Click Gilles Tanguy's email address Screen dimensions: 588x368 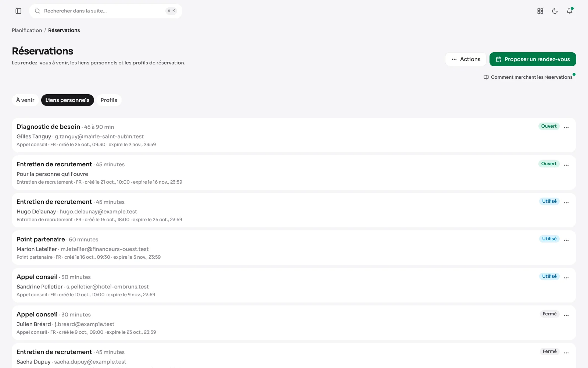tap(99, 137)
